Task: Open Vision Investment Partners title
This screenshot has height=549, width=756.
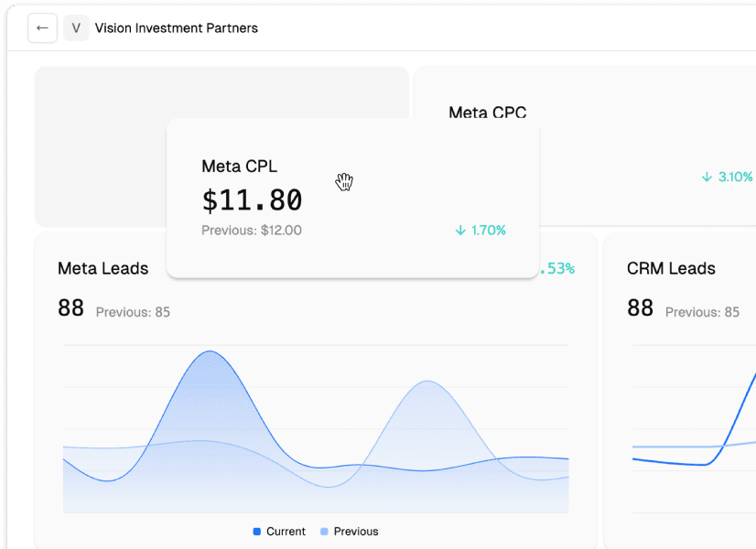Action: point(177,28)
